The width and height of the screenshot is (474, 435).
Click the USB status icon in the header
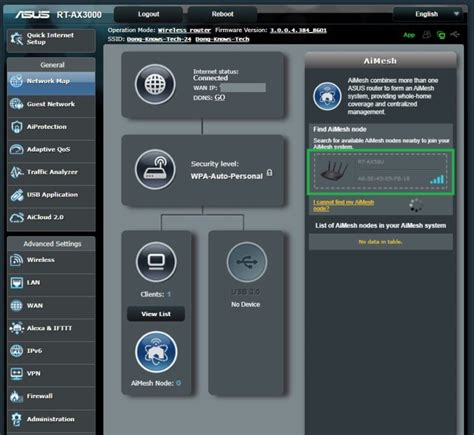[x=455, y=34]
